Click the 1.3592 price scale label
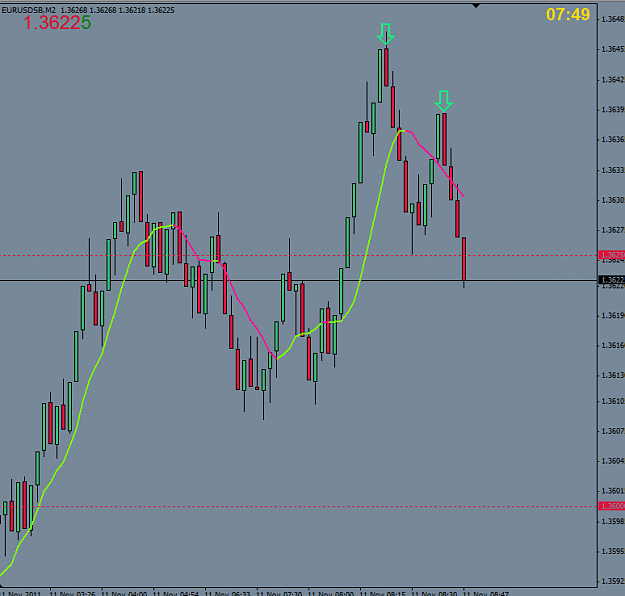Screen dimensions: 625x596 click(613, 581)
